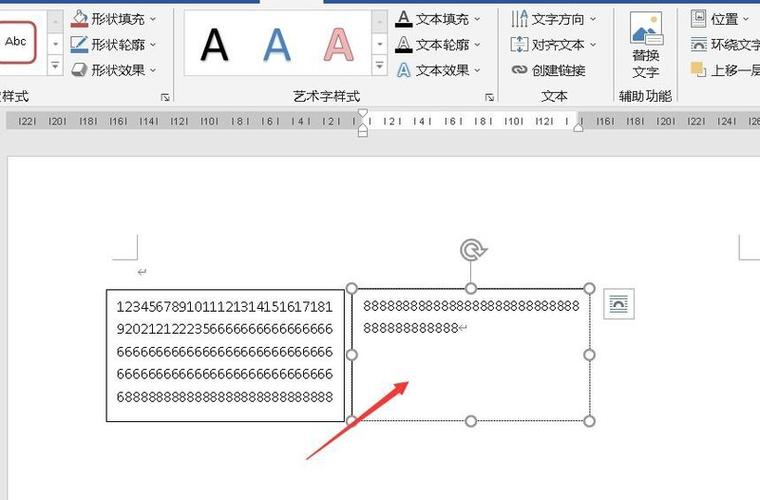Image resolution: width=760 pixels, height=500 pixels.
Task: Apply the black A WordArt style
Action: 214,45
